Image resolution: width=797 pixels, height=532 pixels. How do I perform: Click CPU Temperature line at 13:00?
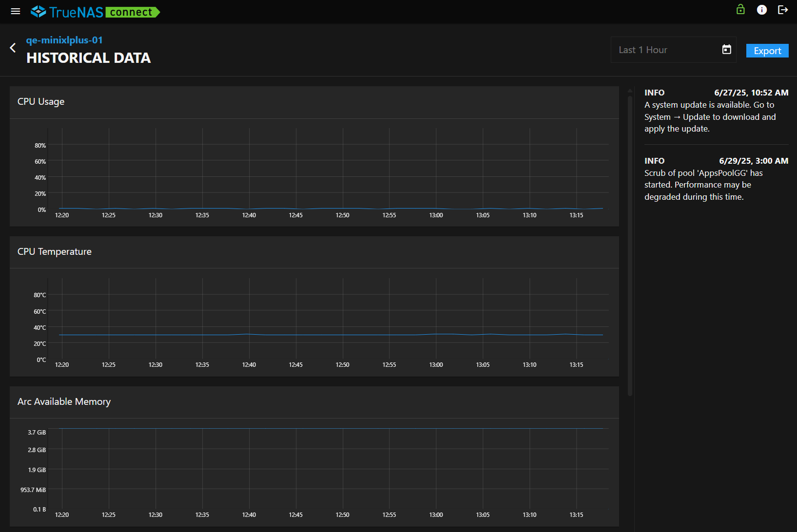[x=436, y=334]
